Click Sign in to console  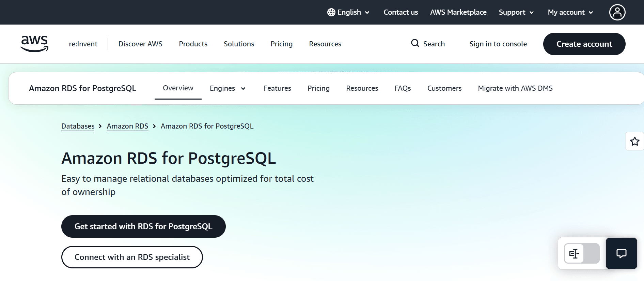pos(498,44)
